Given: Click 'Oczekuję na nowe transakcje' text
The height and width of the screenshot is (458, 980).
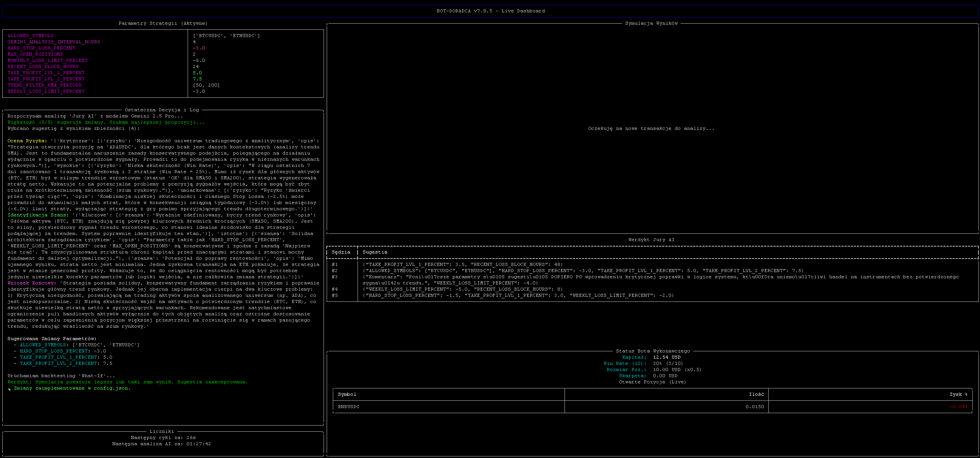Looking at the screenshot, I should click(x=651, y=128).
